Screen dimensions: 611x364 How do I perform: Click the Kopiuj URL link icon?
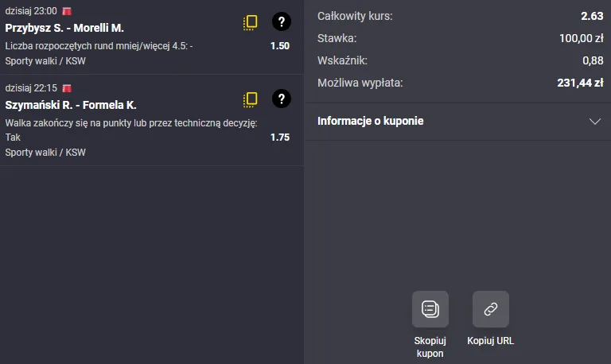click(491, 309)
